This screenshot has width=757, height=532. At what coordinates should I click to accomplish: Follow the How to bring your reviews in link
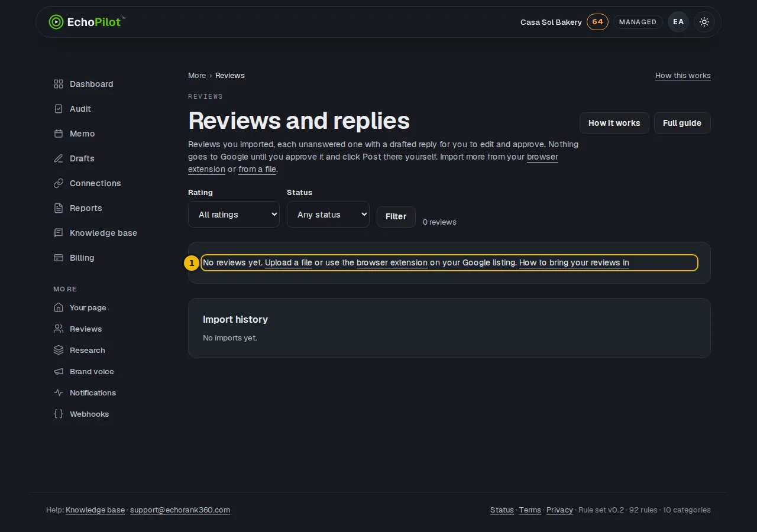(574, 262)
